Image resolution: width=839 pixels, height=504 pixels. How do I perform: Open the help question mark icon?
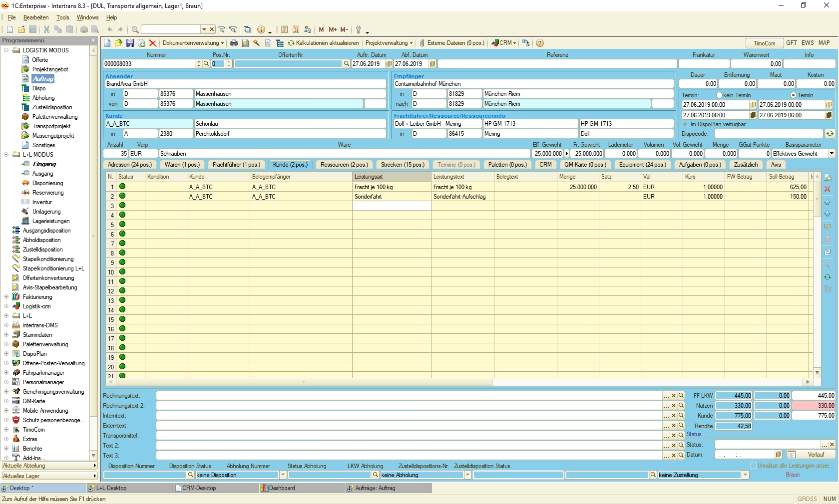pyautogui.click(x=540, y=43)
